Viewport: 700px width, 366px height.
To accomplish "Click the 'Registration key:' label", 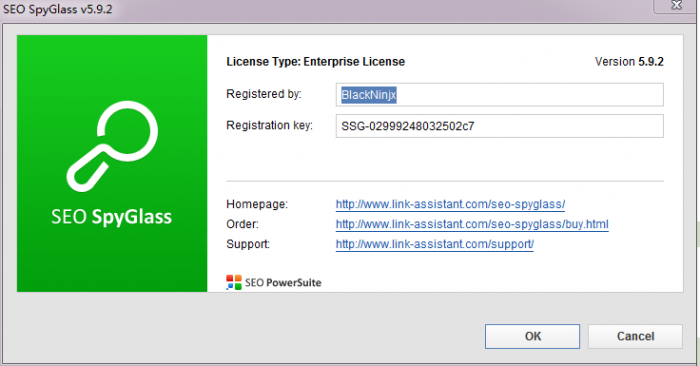I will 269,125.
